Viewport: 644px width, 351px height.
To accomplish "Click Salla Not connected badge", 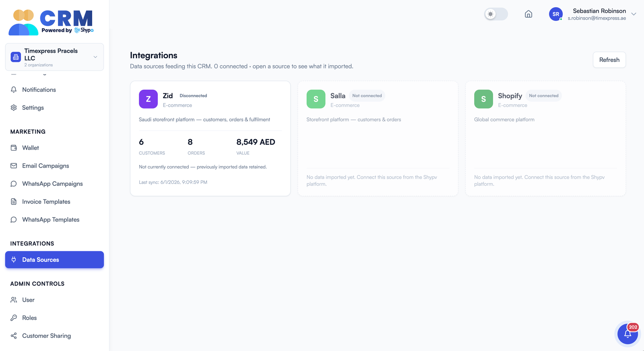I will click(x=367, y=96).
